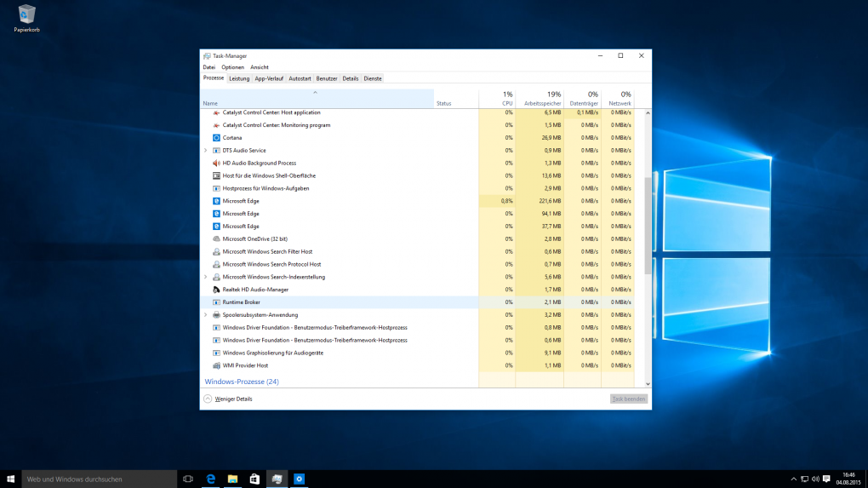Click the Windows Search Filter Host icon
Image resolution: width=868 pixels, height=488 pixels.
click(x=216, y=251)
